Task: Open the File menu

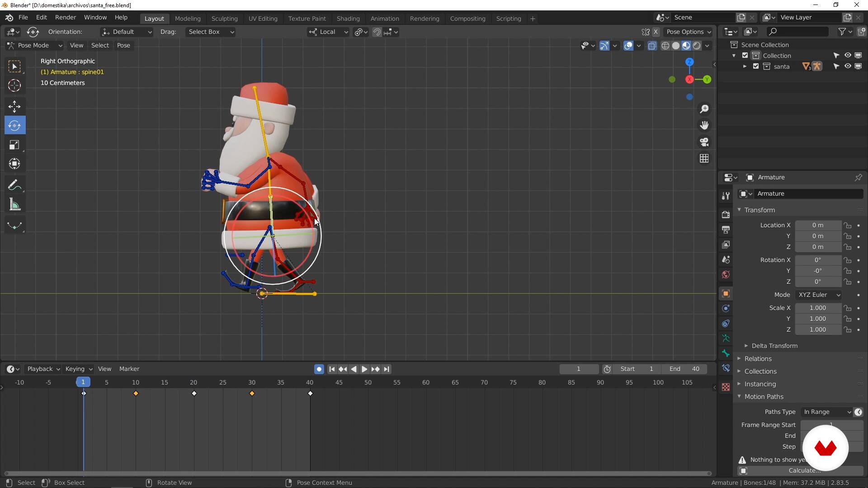Action: (x=23, y=18)
